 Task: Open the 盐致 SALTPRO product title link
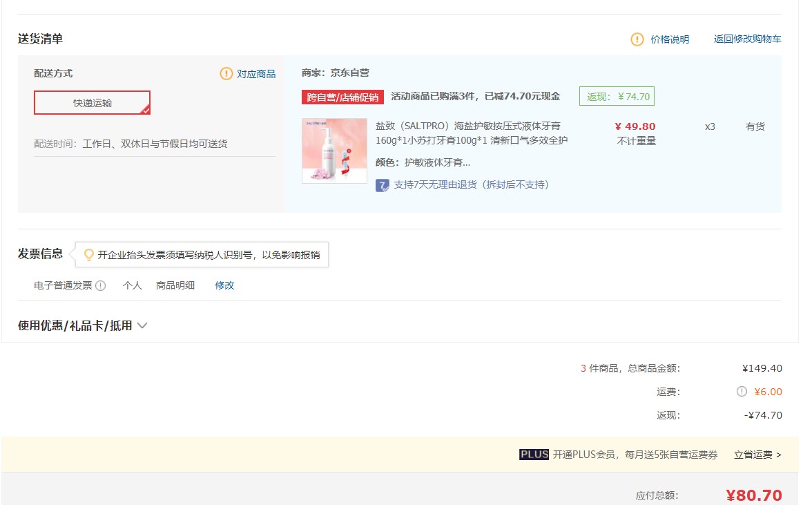[x=471, y=133]
